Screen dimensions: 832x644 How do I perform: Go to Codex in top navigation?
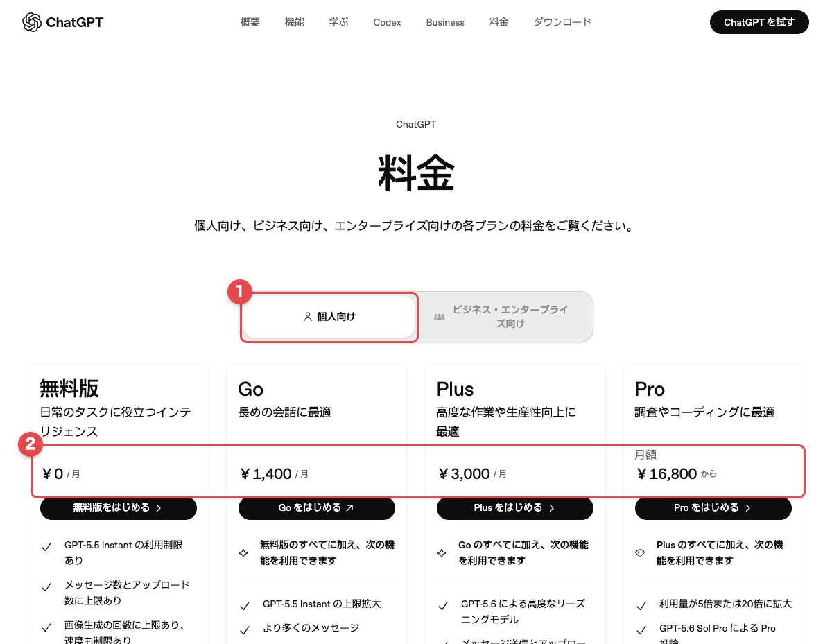[387, 22]
